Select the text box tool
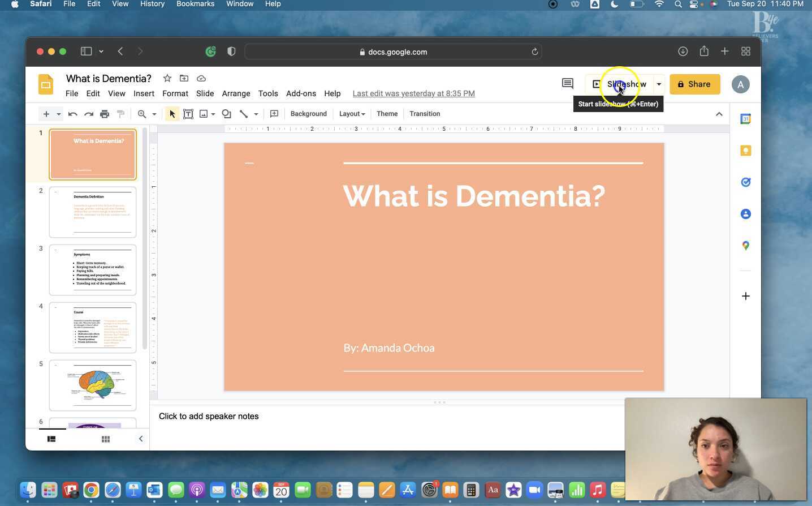 coord(188,114)
